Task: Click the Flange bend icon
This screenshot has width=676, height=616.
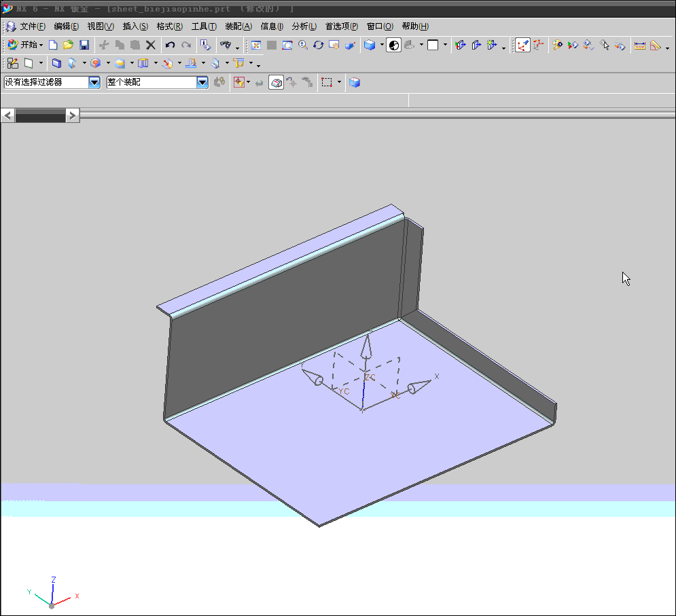Action: point(73,63)
